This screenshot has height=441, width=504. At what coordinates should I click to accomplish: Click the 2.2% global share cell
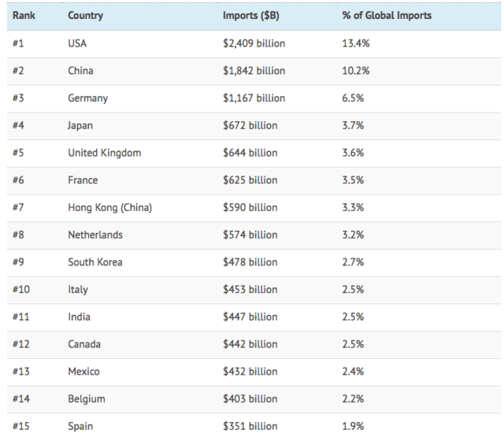coord(353,398)
